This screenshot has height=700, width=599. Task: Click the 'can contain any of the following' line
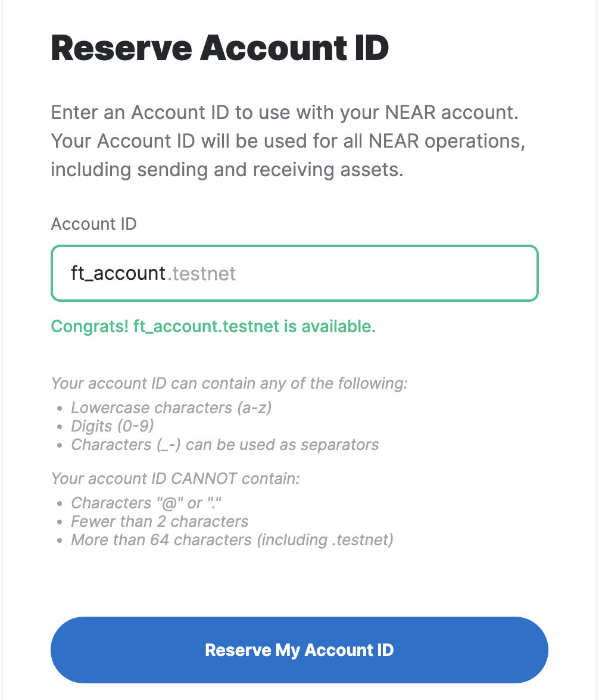point(229,383)
